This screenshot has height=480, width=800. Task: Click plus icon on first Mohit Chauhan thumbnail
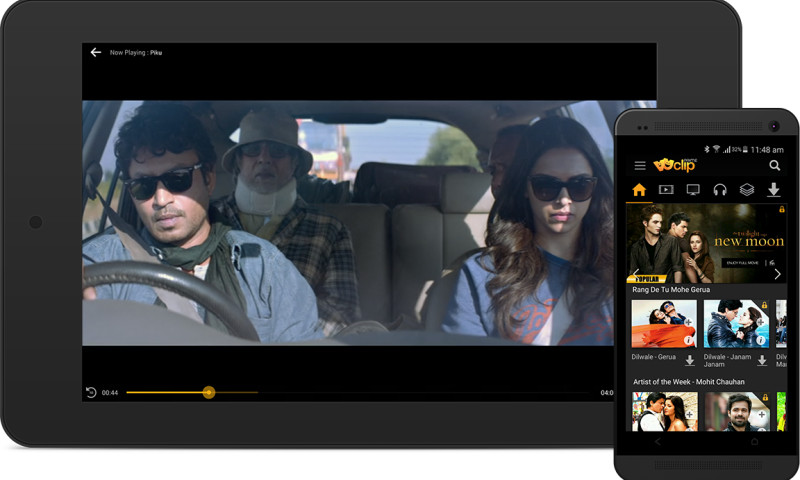689,414
